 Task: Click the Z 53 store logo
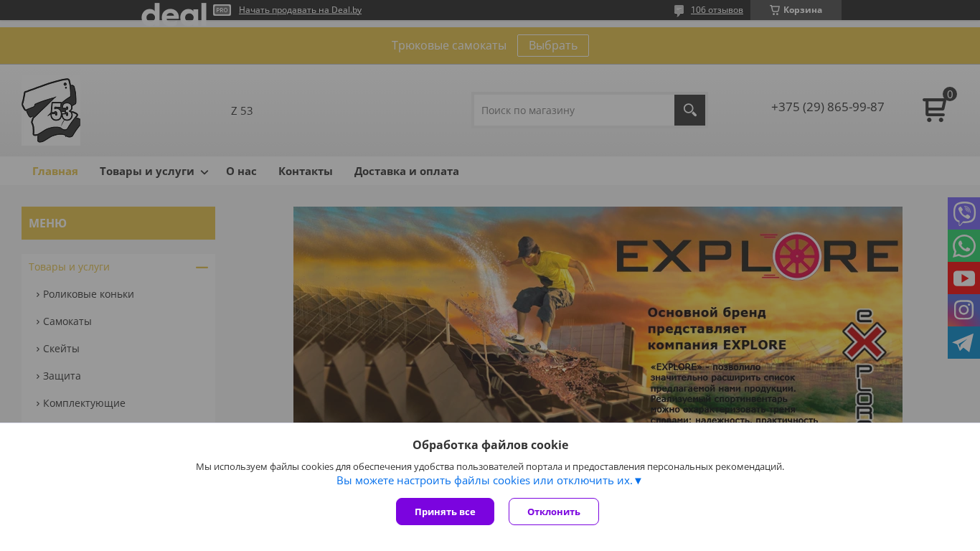coord(51,111)
